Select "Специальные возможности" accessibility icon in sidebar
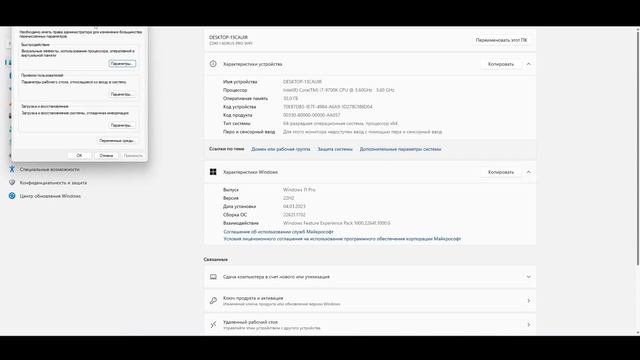Viewport: 640px width, 360px height. pyautogui.click(x=12, y=169)
